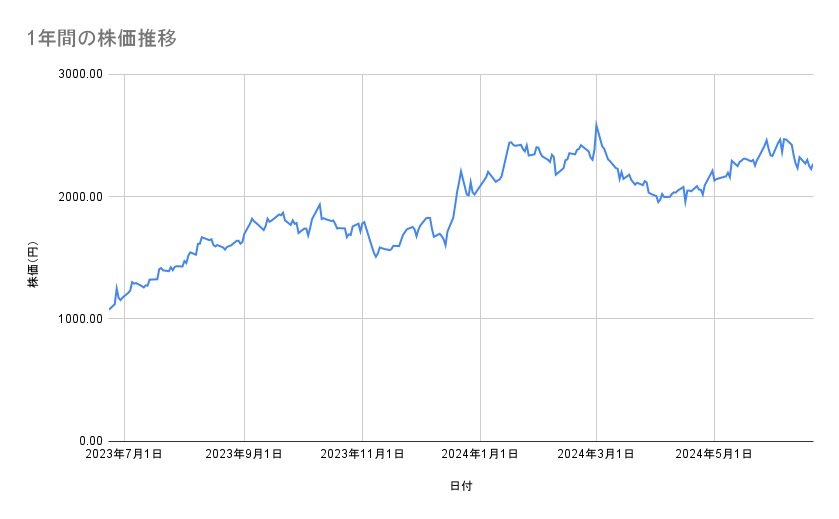The height and width of the screenshot is (519, 839).
Task: Click the line's lowest dip in November 2023
Action: click(376, 257)
